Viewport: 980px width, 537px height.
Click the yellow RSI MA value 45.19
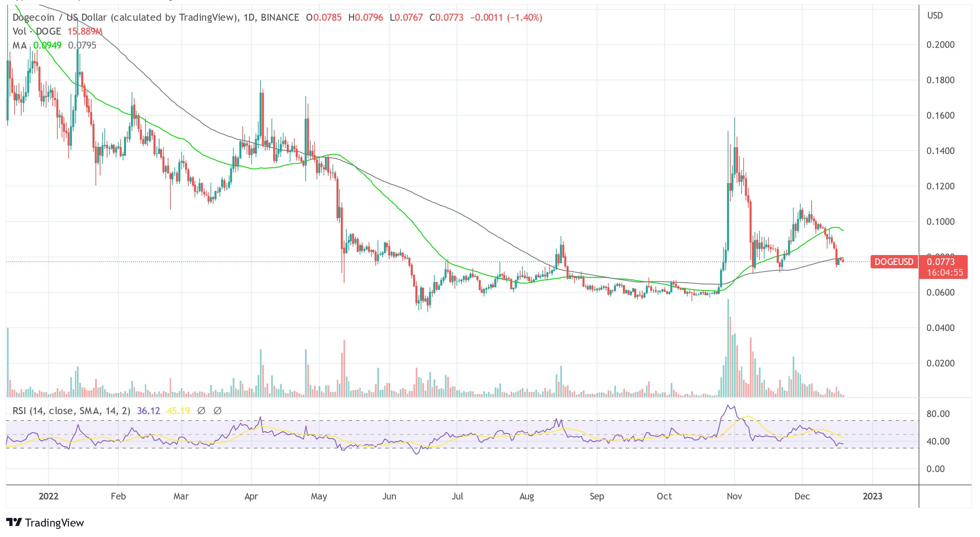[x=178, y=411]
